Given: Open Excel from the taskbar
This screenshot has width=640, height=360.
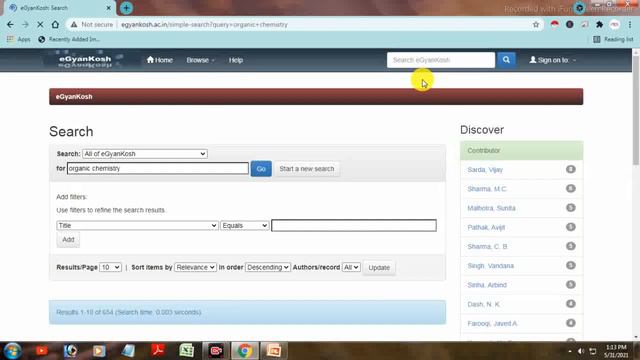Looking at the screenshot, I should (187, 351).
